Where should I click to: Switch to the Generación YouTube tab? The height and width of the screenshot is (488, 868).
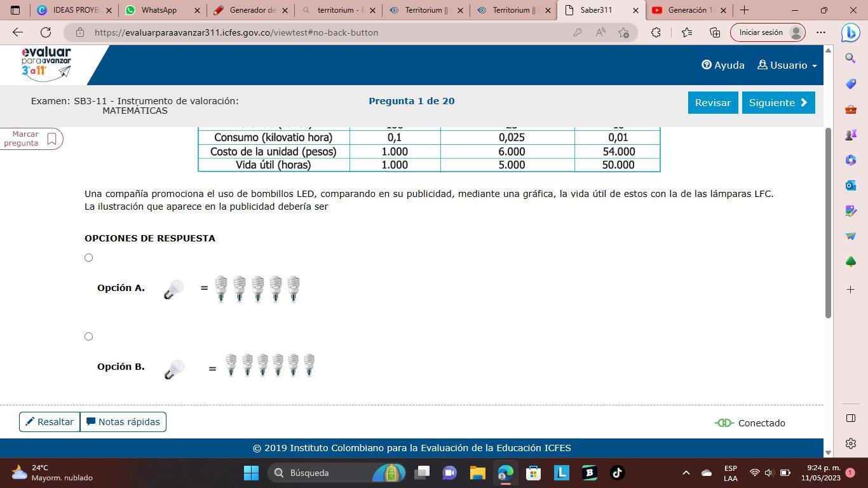(686, 10)
